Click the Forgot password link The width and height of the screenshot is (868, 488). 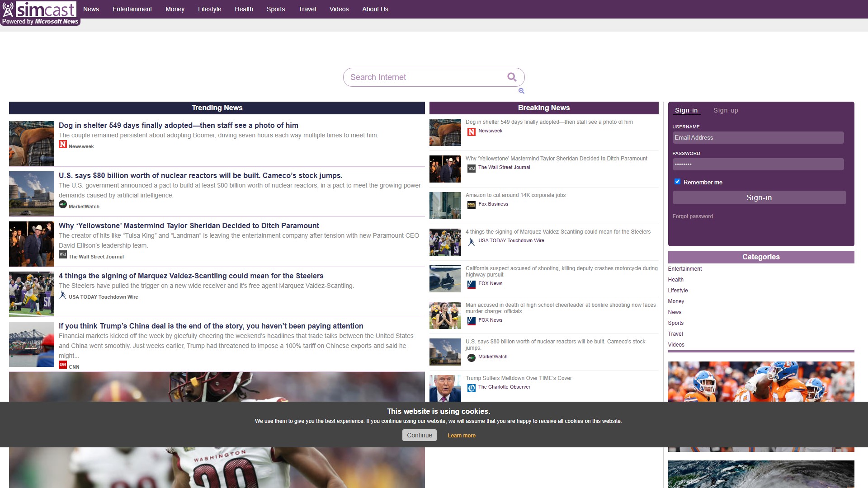click(693, 216)
